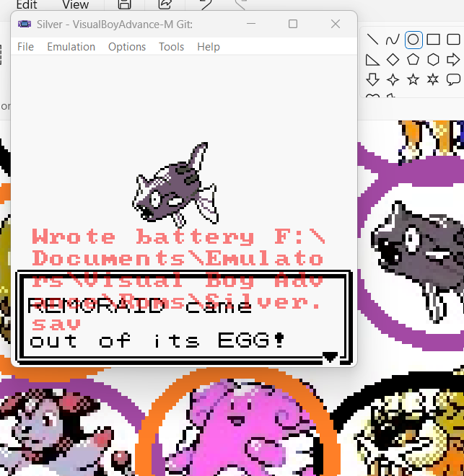Image resolution: width=464 pixels, height=476 pixels.
Task: Select the Hexagon shape
Action: click(433, 59)
